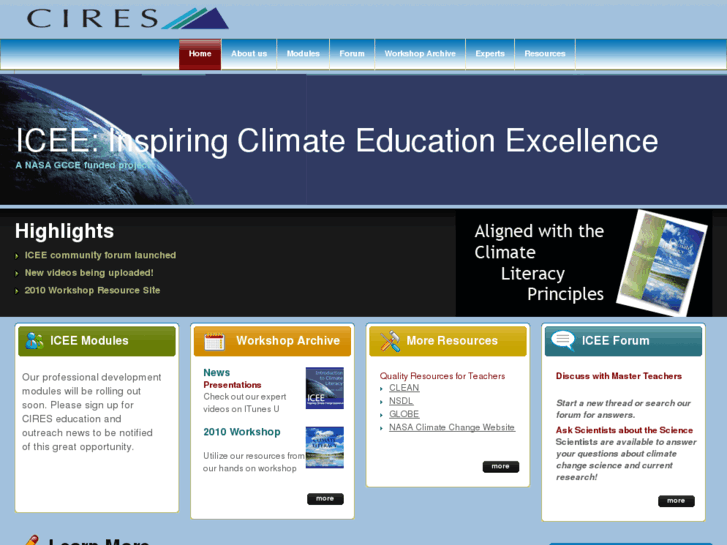Viewport: 727px width, 545px height.
Task: Open the 2010 Workshop heading link
Action: click(x=242, y=432)
